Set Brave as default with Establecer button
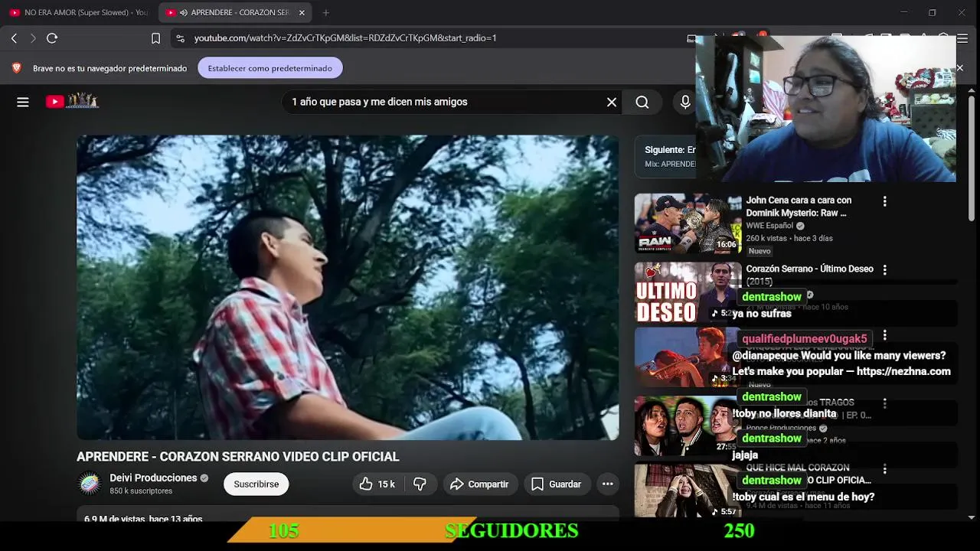The width and height of the screenshot is (980, 551). click(269, 68)
